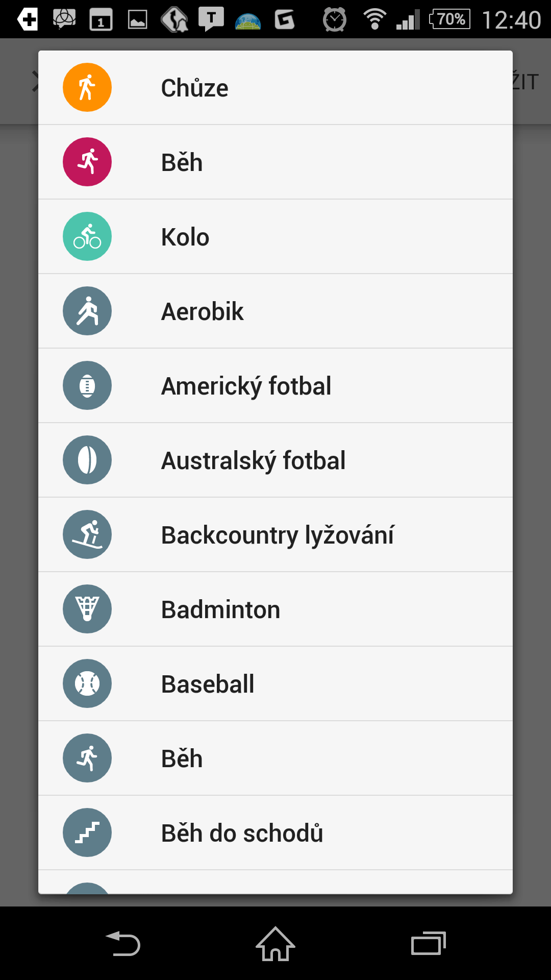
Task: Pick Americký fotbal from the list
Action: 246,386
